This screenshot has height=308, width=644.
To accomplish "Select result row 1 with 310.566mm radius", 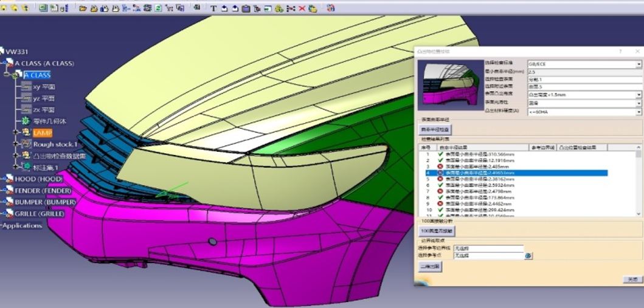I will tap(474, 154).
